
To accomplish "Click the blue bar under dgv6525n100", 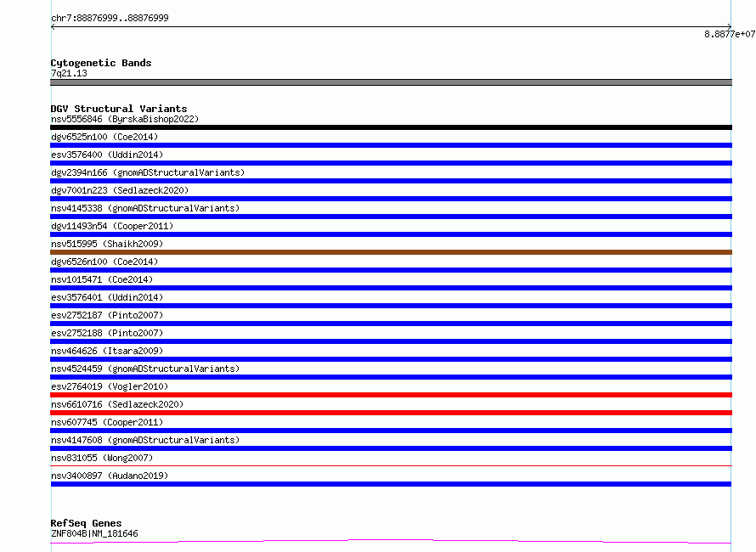I will pos(391,145).
